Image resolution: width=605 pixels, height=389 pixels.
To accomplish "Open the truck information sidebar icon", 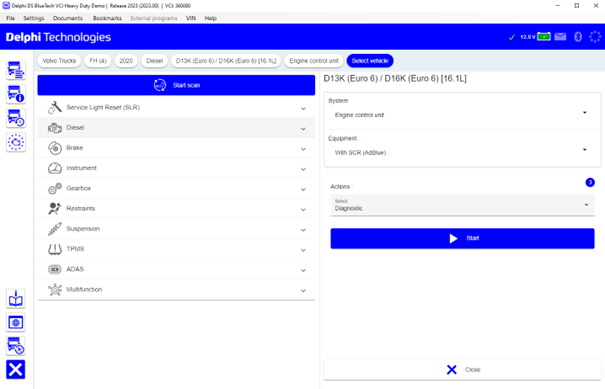I will (16, 94).
